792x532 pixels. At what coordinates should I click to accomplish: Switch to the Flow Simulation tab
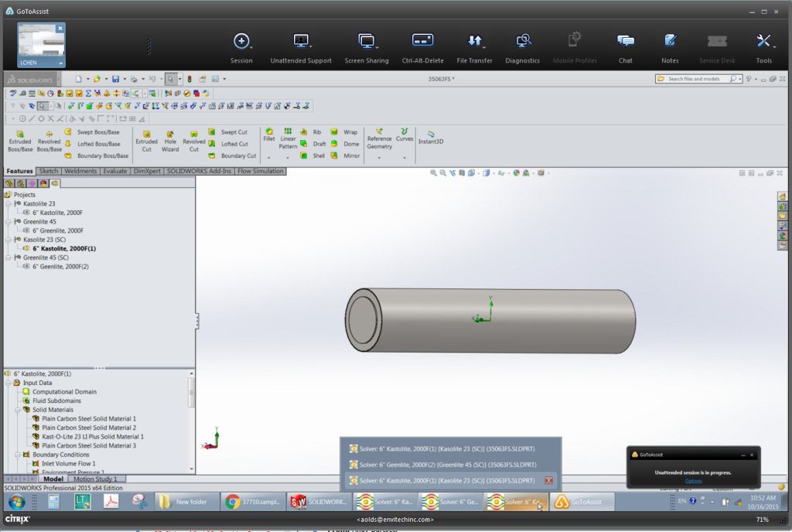(x=261, y=171)
